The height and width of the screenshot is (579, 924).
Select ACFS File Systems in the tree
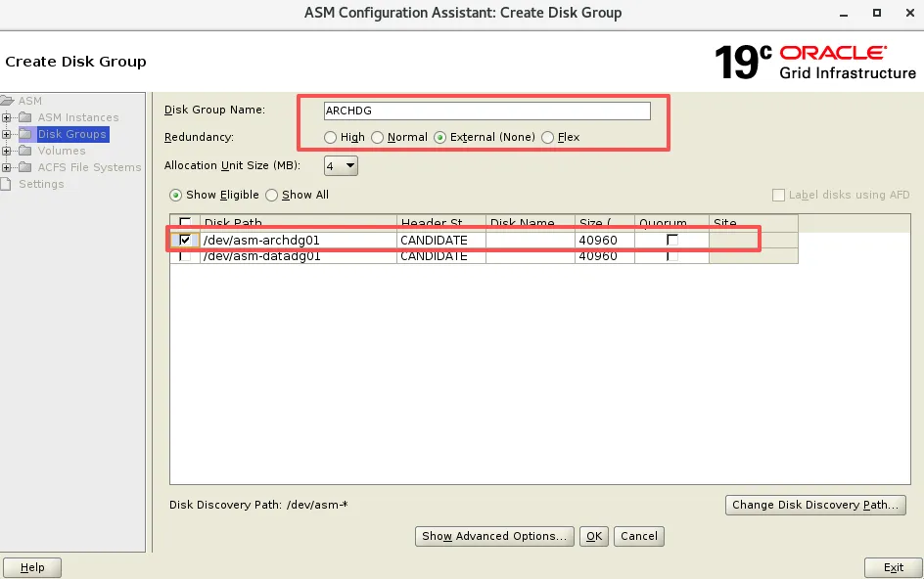coord(90,167)
